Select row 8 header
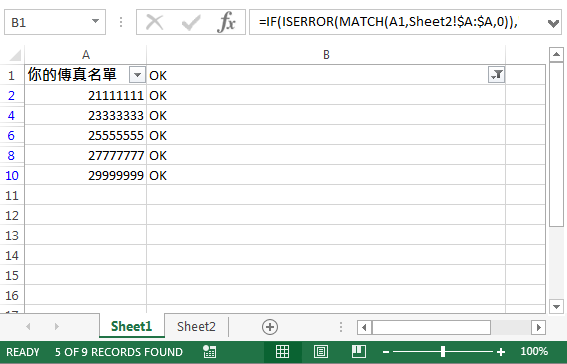Image resolution: width=567 pixels, height=364 pixels. tap(12, 155)
